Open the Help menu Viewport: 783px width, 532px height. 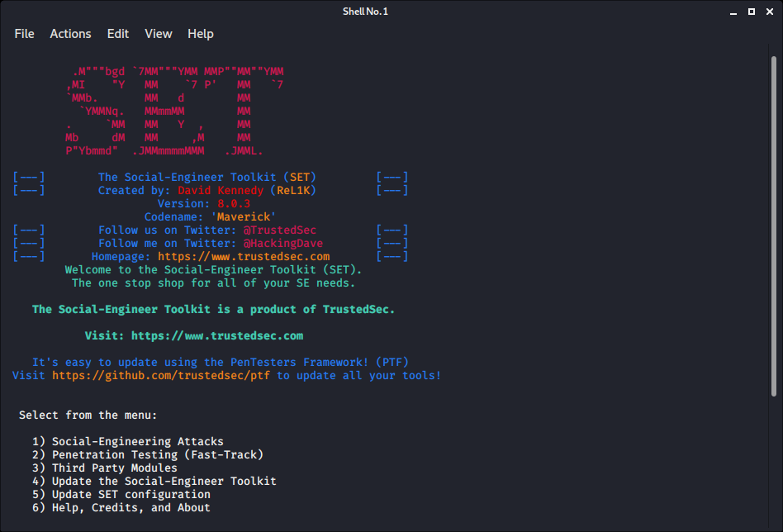coord(200,34)
